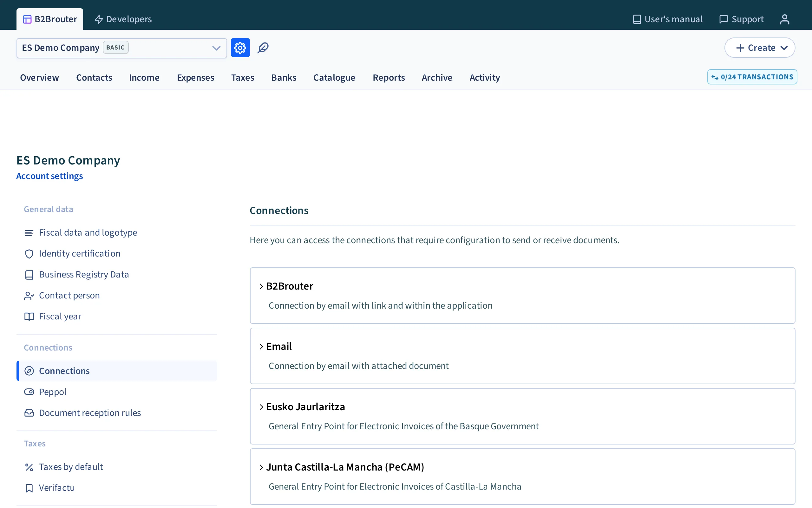
Task: Click the 0/24 TRANSACTIONS badge
Action: pyautogui.click(x=752, y=77)
